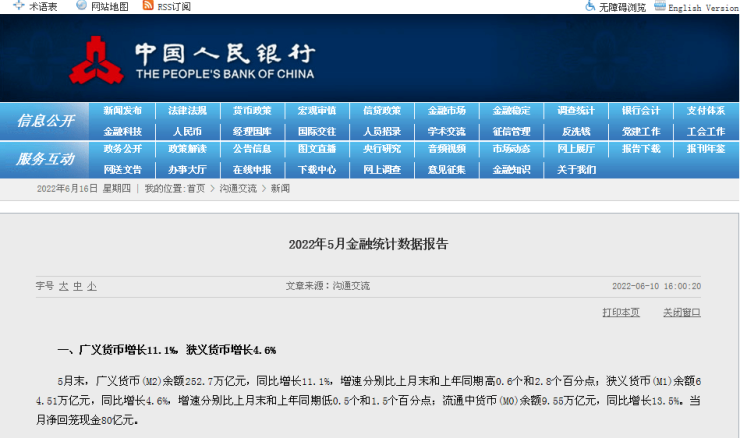Image resolution: width=740 pixels, height=438 pixels.
Task: Set font size to 大
Action: [x=64, y=286]
